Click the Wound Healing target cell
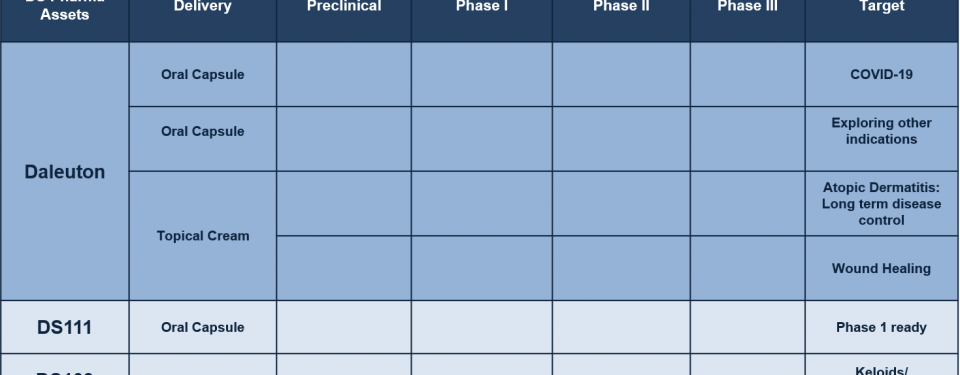The height and width of the screenshot is (375, 960). point(882,268)
